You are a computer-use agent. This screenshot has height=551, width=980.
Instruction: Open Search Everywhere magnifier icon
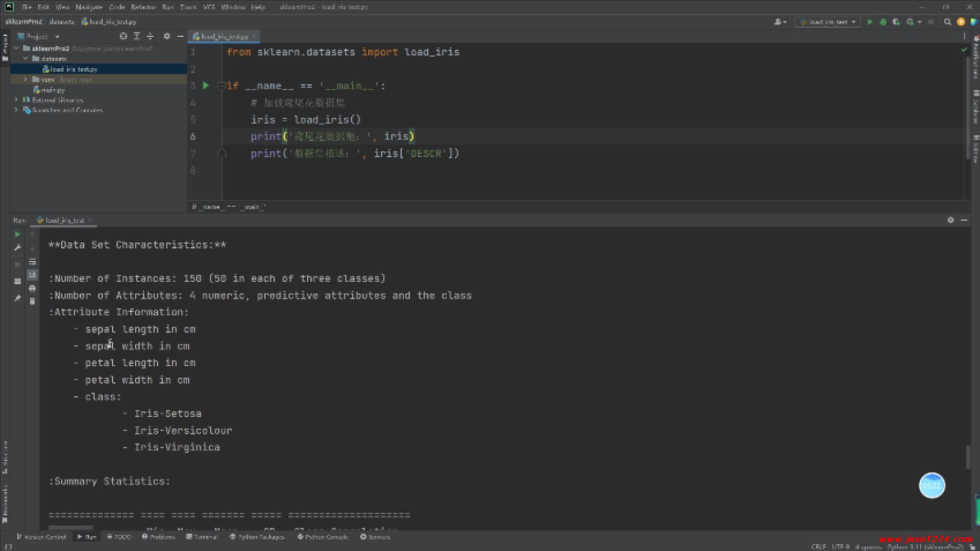[x=947, y=22]
